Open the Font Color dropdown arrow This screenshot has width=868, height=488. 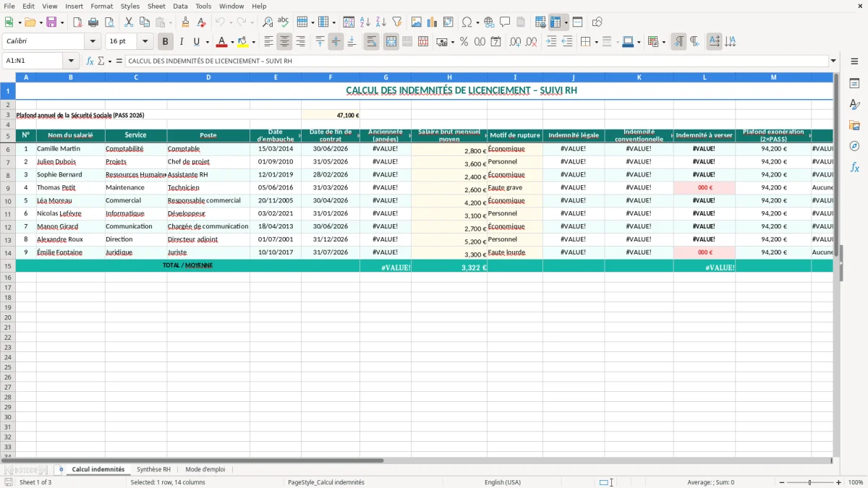[x=232, y=42]
